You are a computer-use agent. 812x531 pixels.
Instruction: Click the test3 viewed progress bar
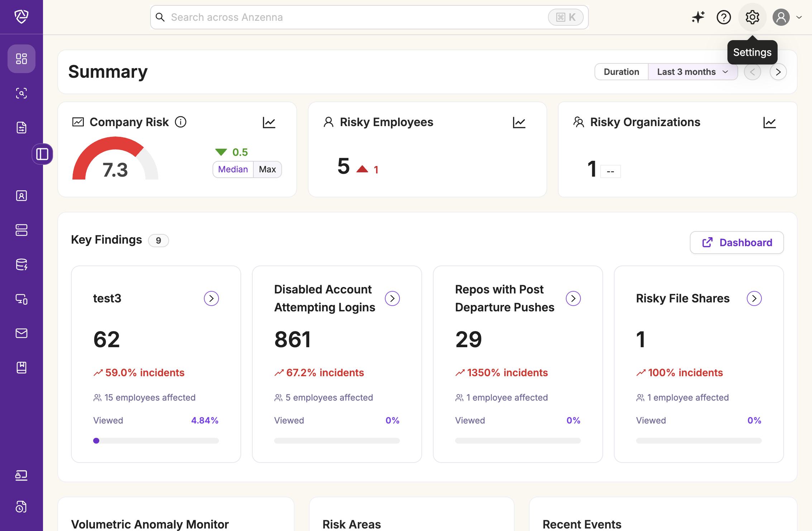[156, 441]
